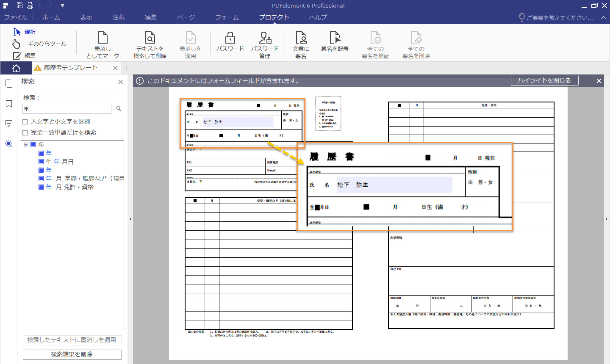The image size is (610, 364).
Task: Click the photo placeholder box on the resume
Action: (x=328, y=113)
